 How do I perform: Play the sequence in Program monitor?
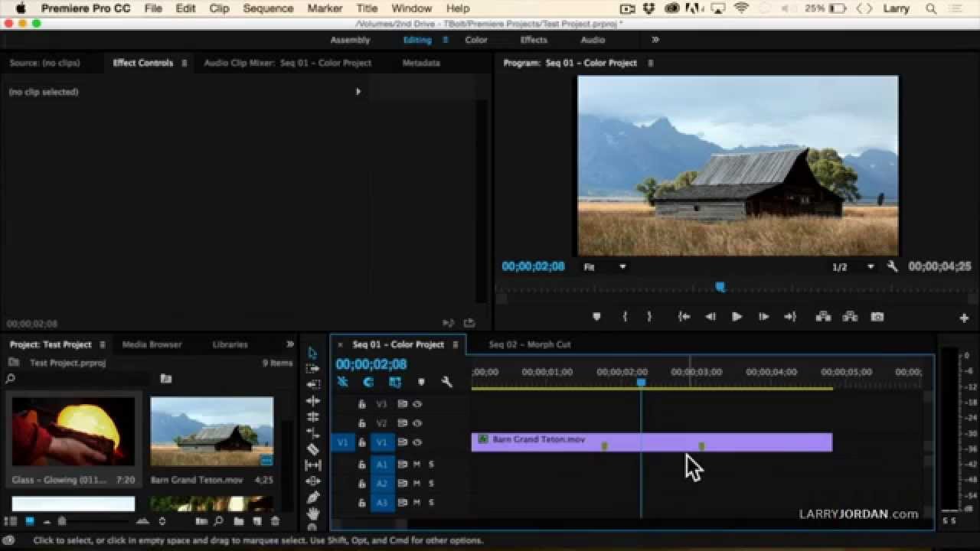pyautogui.click(x=737, y=317)
